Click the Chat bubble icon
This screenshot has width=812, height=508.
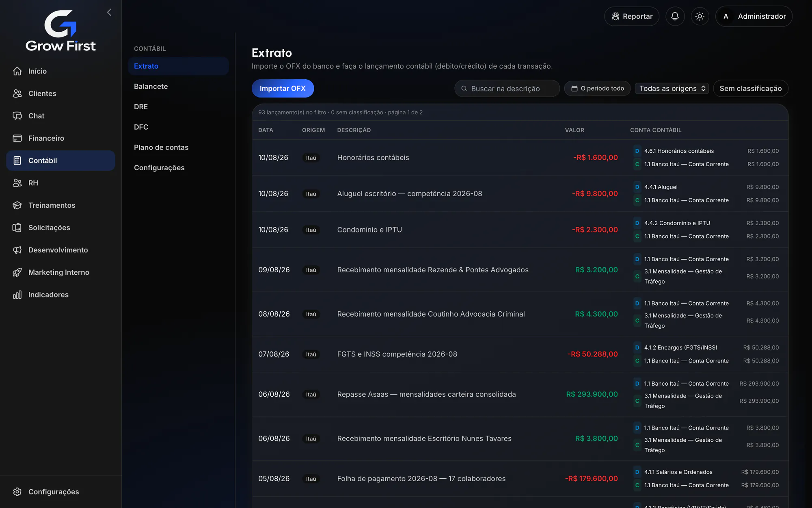(17, 116)
